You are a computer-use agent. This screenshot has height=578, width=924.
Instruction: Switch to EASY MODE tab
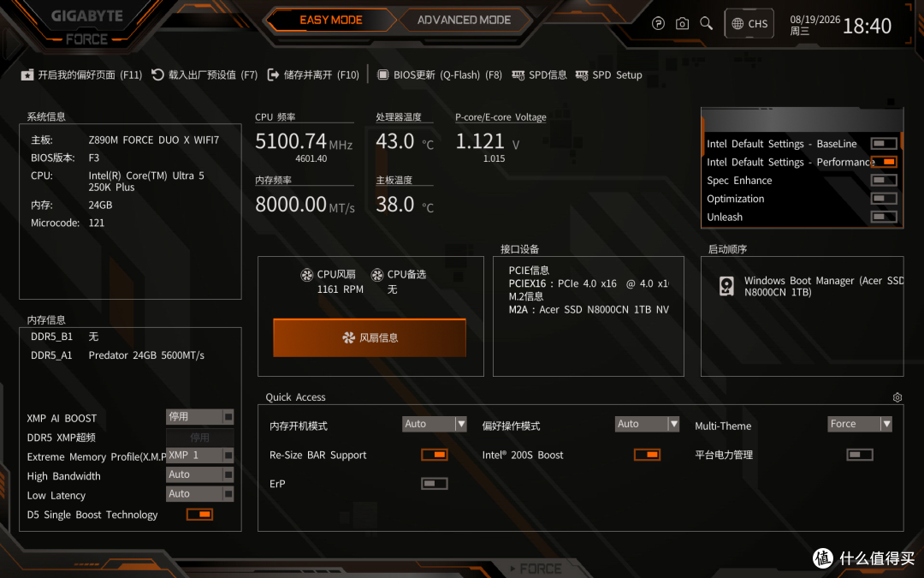pos(330,20)
